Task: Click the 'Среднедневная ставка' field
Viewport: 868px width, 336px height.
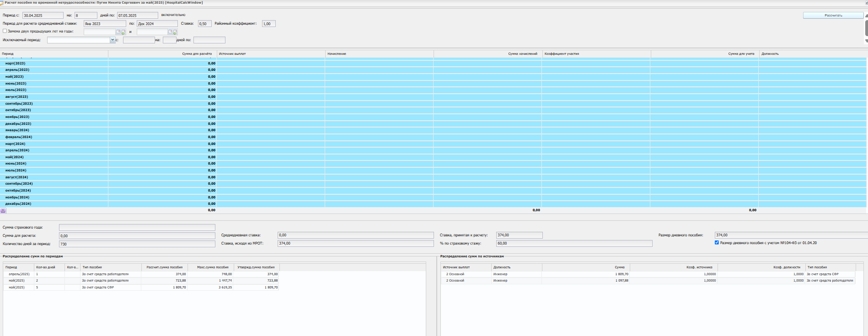Action: tap(356, 235)
